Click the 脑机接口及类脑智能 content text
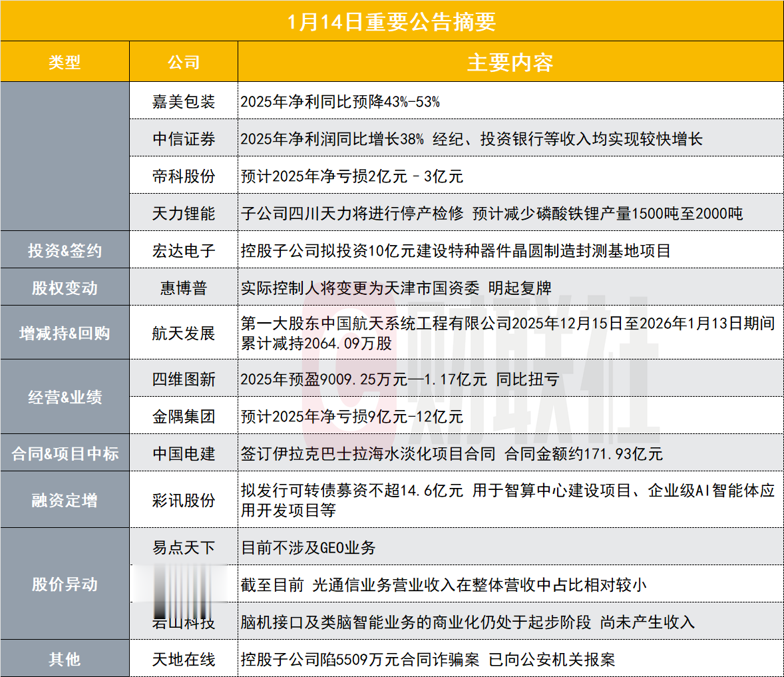 point(467,622)
